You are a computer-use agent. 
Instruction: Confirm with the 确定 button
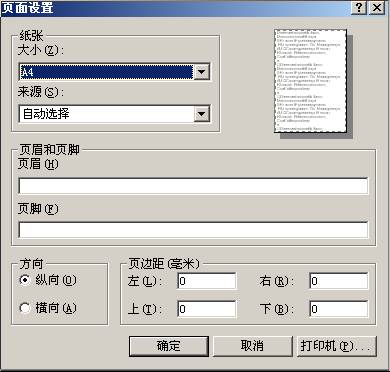(x=169, y=346)
